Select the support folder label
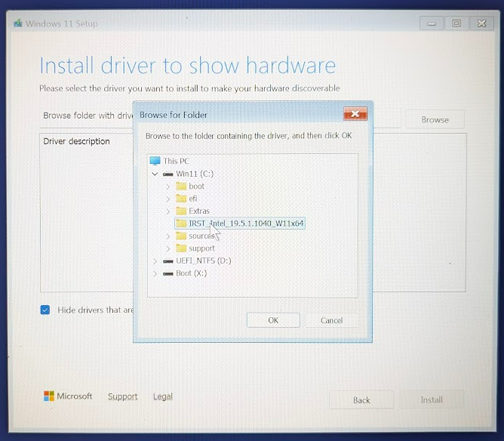The image size is (504, 441). tap(201, 248)
